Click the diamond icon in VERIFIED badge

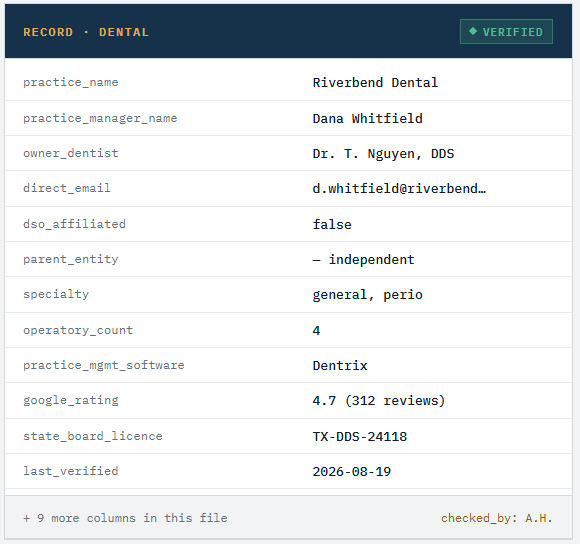pyautogui.click(x=473, y=31)
